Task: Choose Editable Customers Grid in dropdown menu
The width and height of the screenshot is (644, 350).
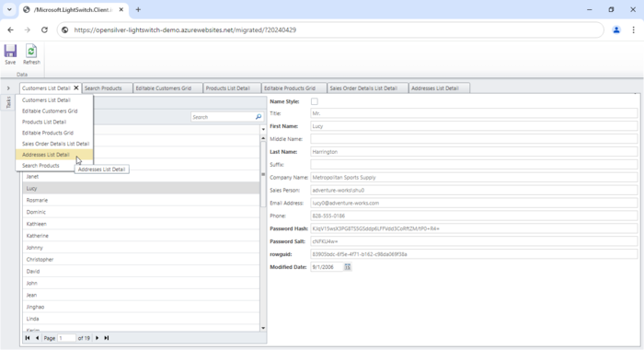Action: (54, 111)
